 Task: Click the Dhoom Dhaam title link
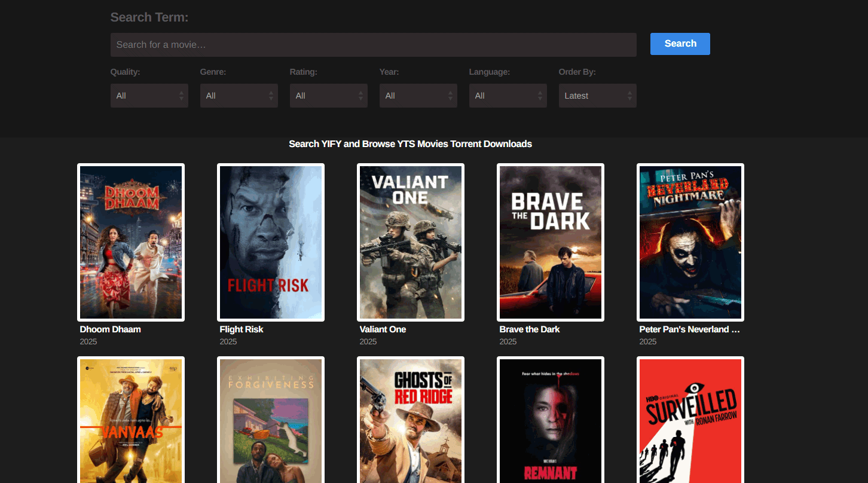point(111,329)
